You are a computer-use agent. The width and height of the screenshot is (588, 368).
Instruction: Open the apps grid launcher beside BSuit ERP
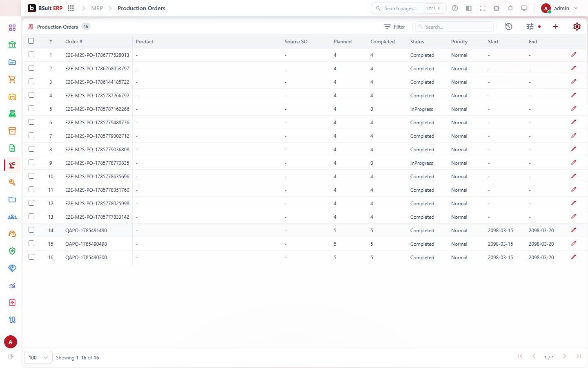71,8
